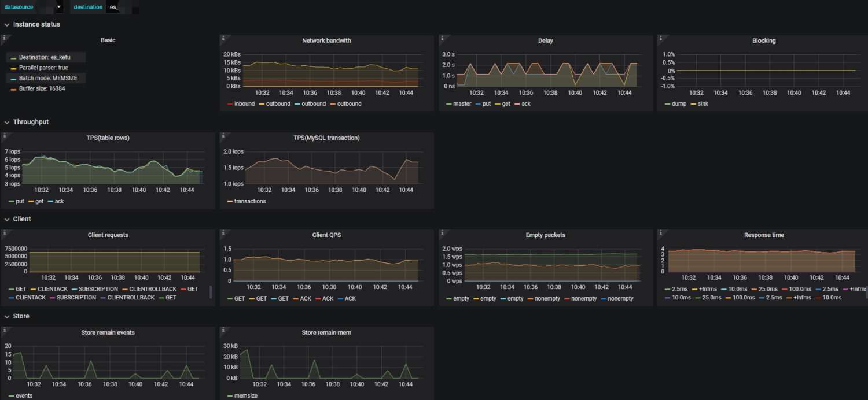
Task: Click info icon on Response time panel
Action: [660, 232]
